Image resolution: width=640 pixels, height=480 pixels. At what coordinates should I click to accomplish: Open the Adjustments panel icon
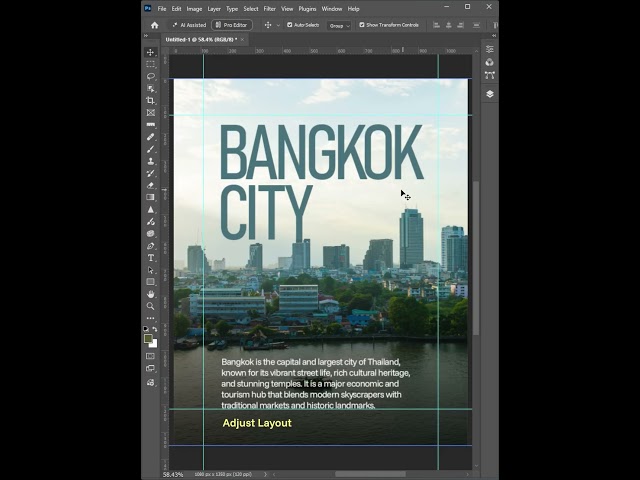(490, 62)
